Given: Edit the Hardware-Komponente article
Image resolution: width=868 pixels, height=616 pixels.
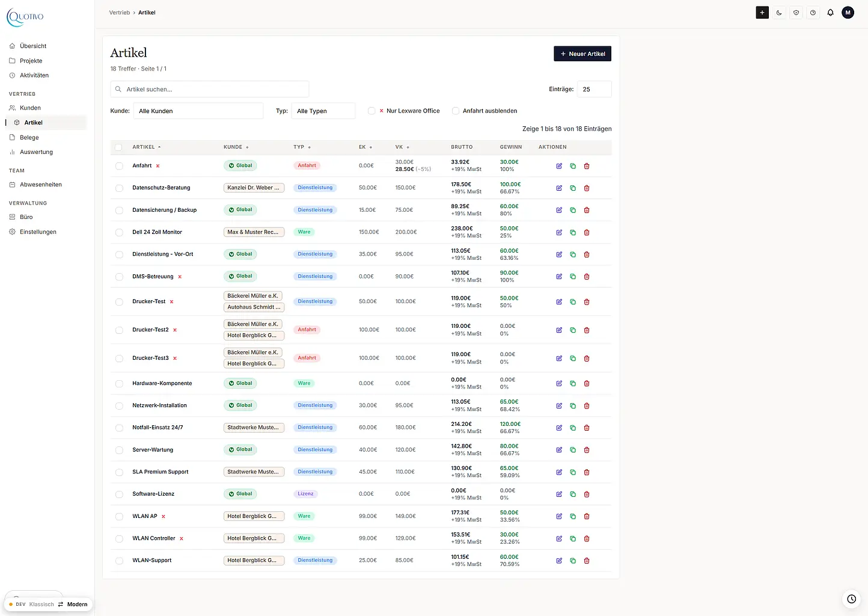Looking at the screenshot, I should coord(559,383).
